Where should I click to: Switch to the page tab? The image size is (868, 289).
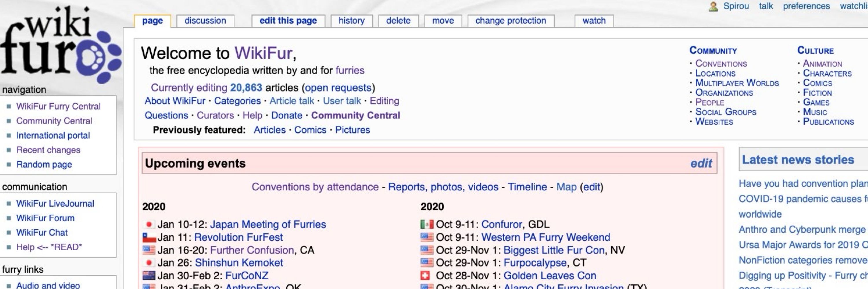coord(153,21)
